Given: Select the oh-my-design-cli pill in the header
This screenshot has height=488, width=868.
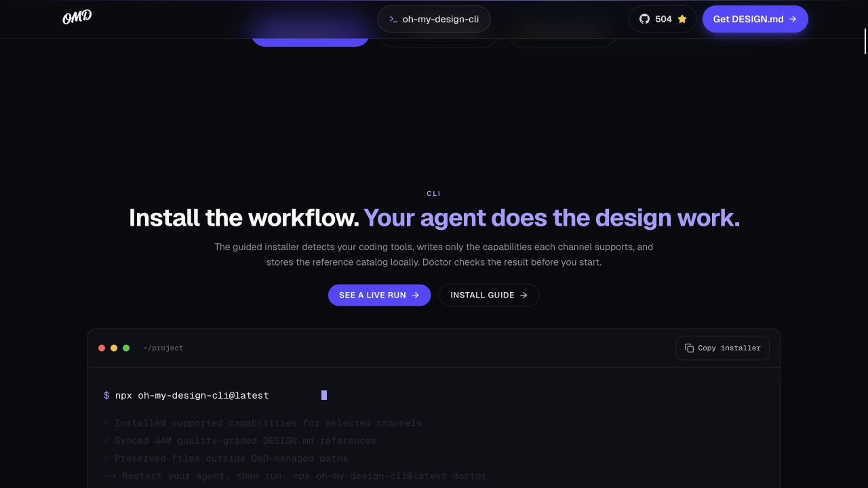Looking at the screenshot, I should [434, 19].
